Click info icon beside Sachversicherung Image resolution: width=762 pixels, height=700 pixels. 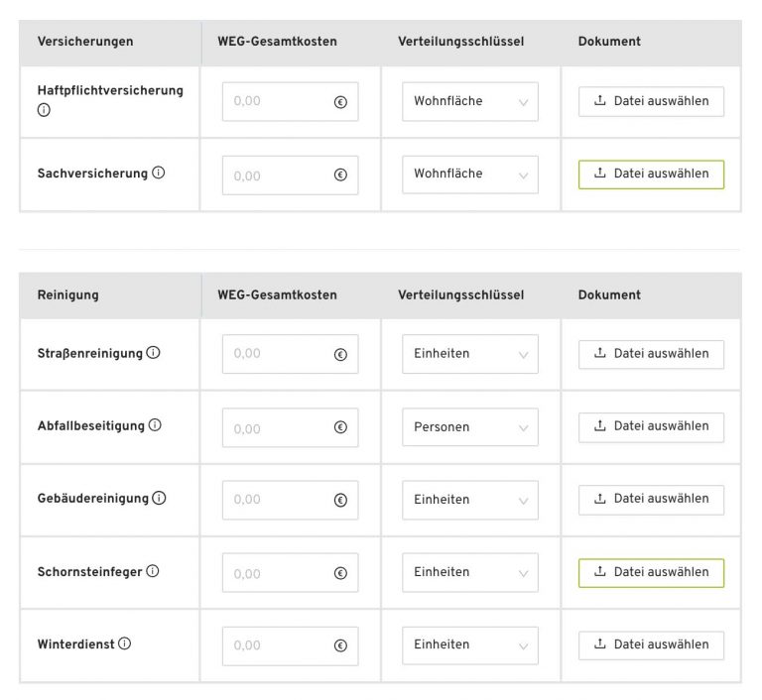pos(159,173)
